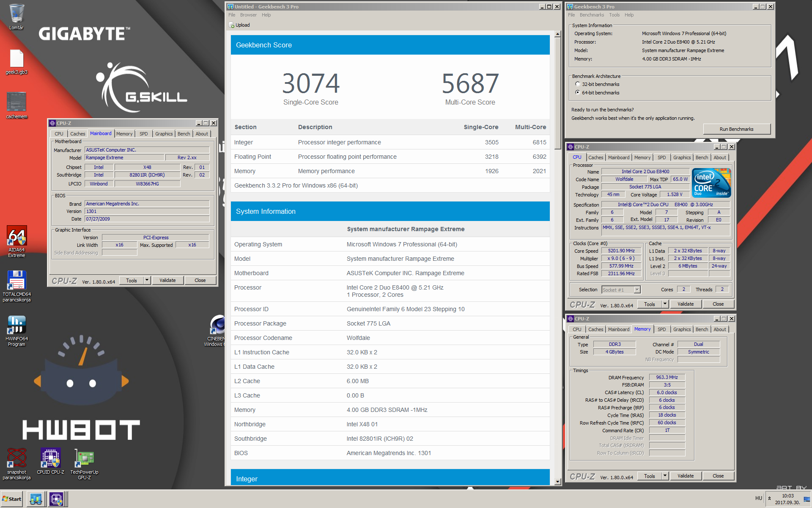The width and height of the screenshot is (812, 508).
Task: Click Geekbench scroll up arrow
Action: click(557, 34)
